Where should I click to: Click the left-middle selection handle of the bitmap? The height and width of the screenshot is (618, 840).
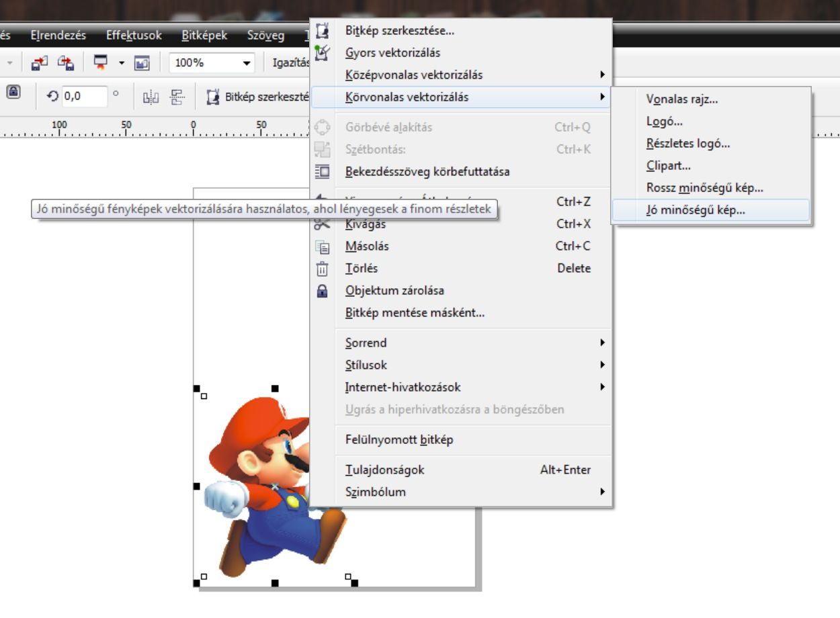[197, 486]
